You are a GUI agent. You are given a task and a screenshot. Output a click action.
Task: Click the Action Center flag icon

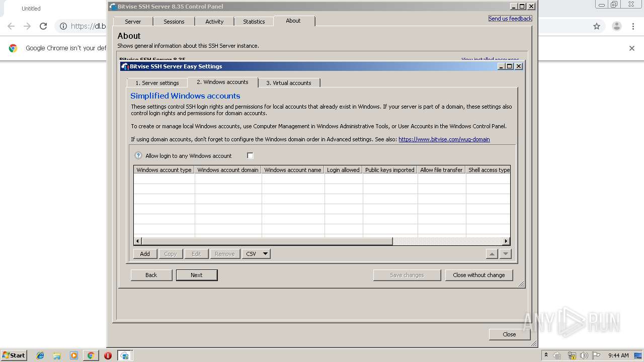596,355
